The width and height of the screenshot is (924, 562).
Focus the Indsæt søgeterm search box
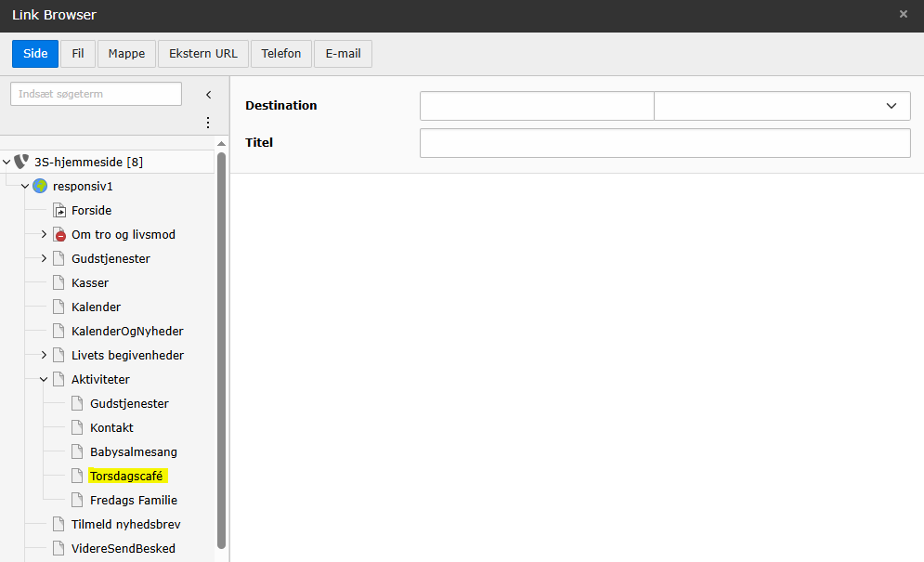coord(96,94)
